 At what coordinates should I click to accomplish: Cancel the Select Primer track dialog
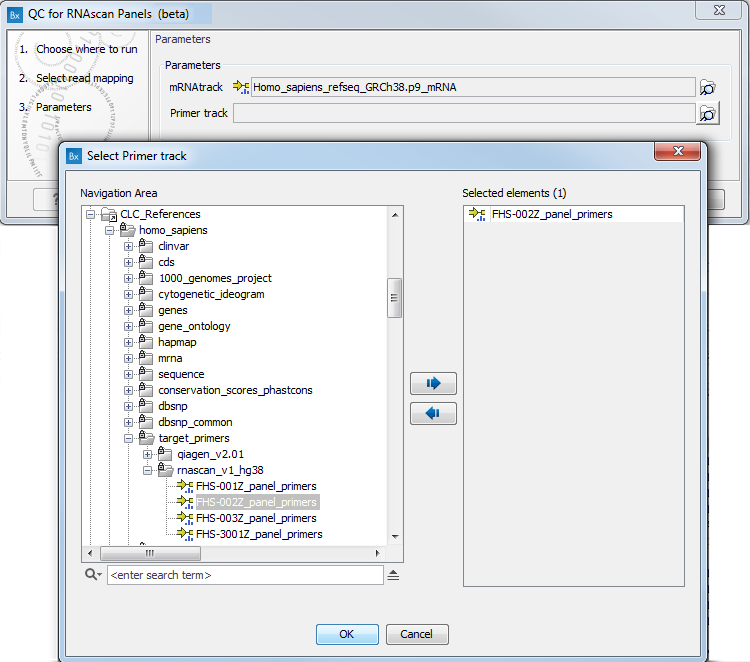click(x=417, y=634)
